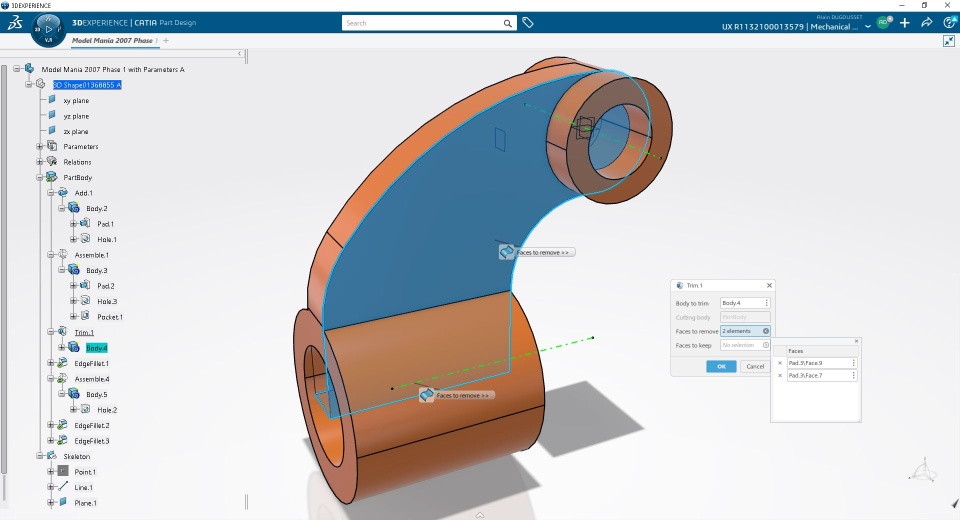Collapse the Body.2 node
The width and height of the screenshot is (960, 520).
[62, 208]
